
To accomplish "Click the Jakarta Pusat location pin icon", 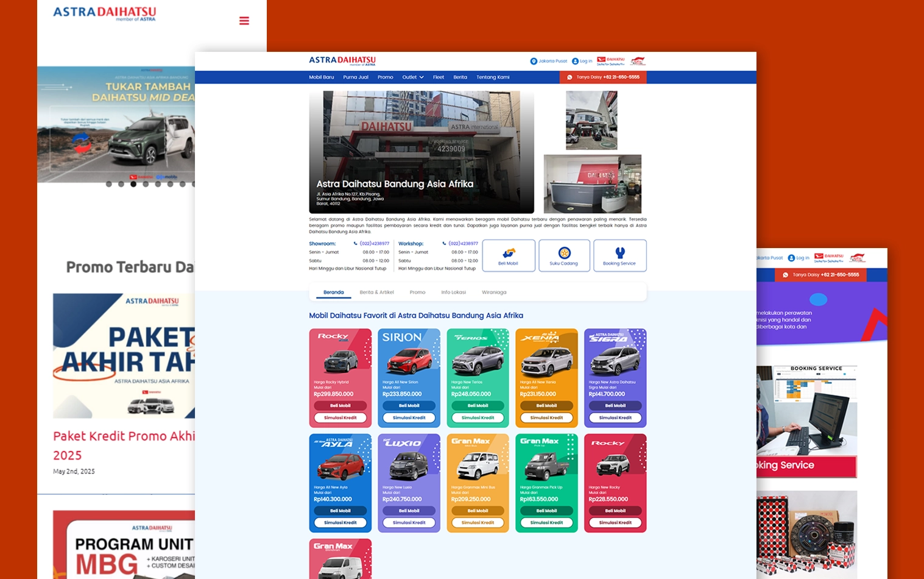I will 534,61.
